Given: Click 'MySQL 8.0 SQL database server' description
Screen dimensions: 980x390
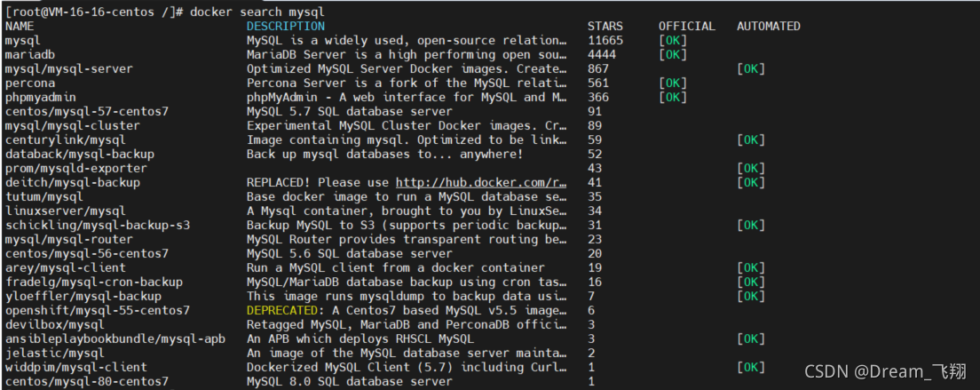Looking at the screenshot, I should (x=350, y=381).
